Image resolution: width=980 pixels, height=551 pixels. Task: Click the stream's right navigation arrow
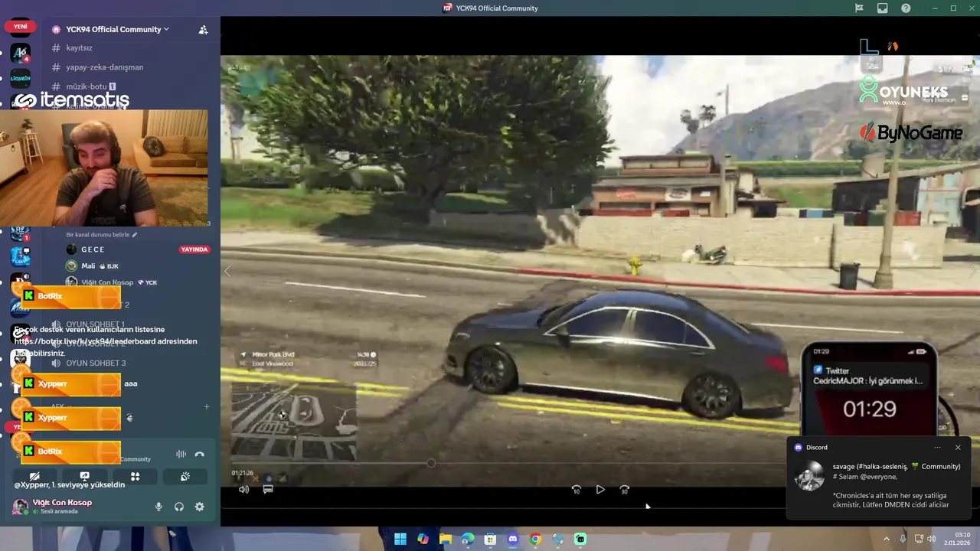973,271
